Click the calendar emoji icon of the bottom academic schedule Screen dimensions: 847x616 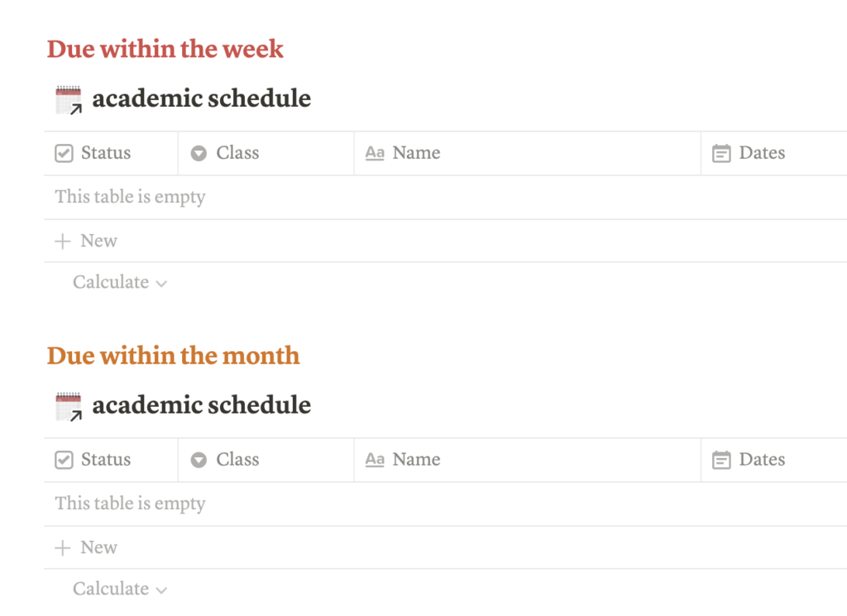pos(67,405)
